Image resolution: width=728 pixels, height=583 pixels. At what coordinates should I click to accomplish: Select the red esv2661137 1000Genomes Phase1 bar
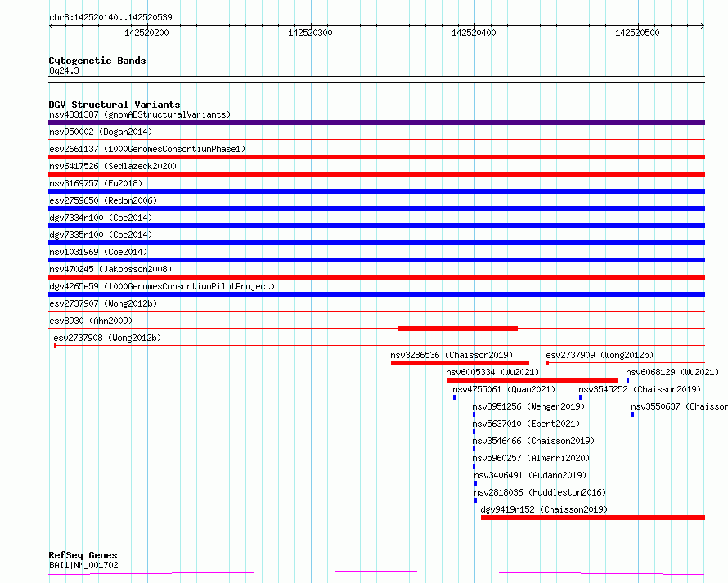376,157
